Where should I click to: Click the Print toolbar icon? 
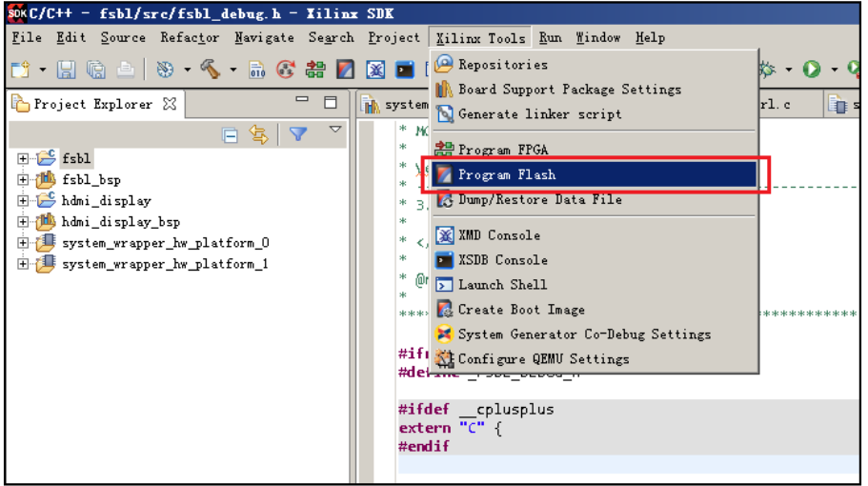point(126,70)
